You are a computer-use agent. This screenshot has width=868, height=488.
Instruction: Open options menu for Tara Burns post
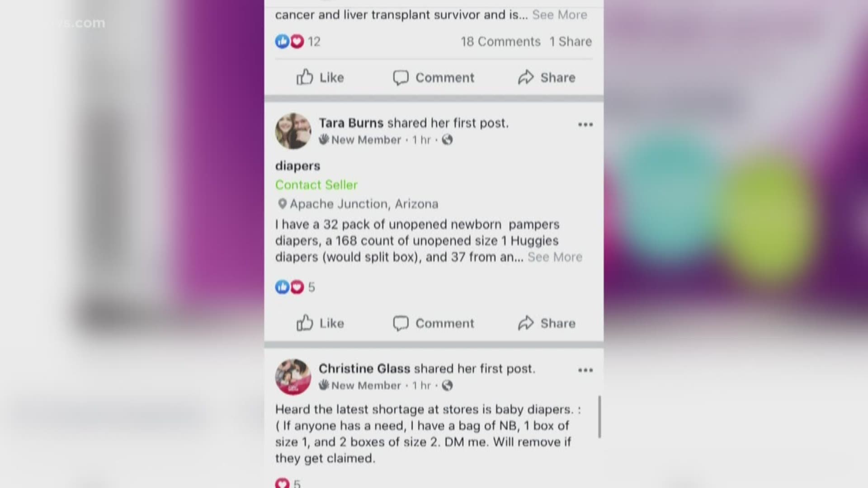point(585,124)
